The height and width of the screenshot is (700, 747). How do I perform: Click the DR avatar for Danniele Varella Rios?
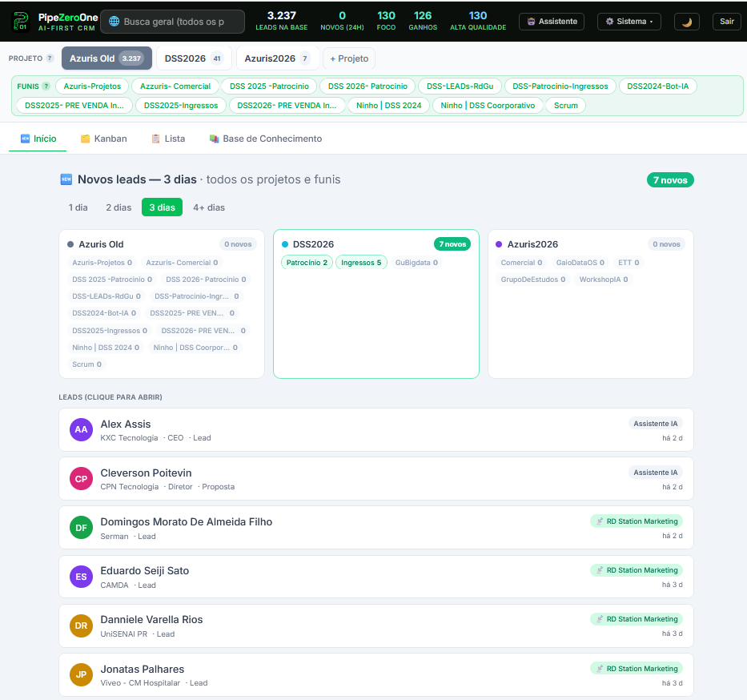81,626
